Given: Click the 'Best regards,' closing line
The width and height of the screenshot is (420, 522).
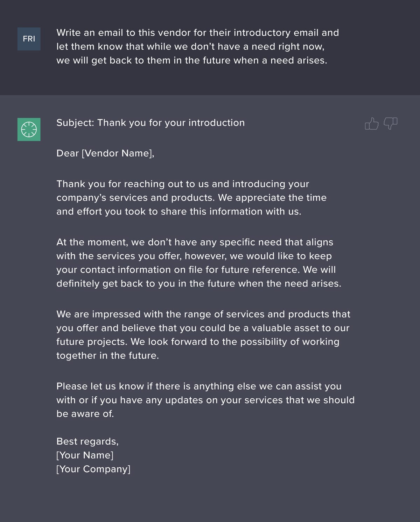Looking at the screenshot, I should pyautogui.click(x=87, y=441).
